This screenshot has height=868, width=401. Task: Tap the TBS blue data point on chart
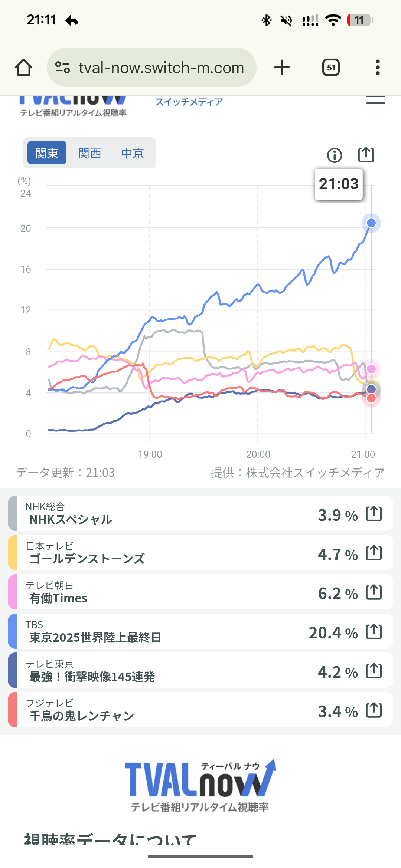371,223
